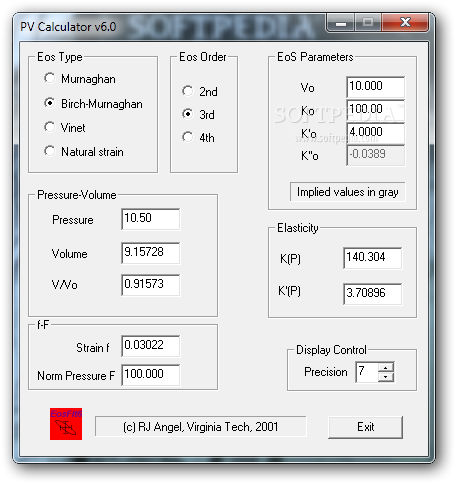
Task: Click the f-F group label
Action: (43, 325)
